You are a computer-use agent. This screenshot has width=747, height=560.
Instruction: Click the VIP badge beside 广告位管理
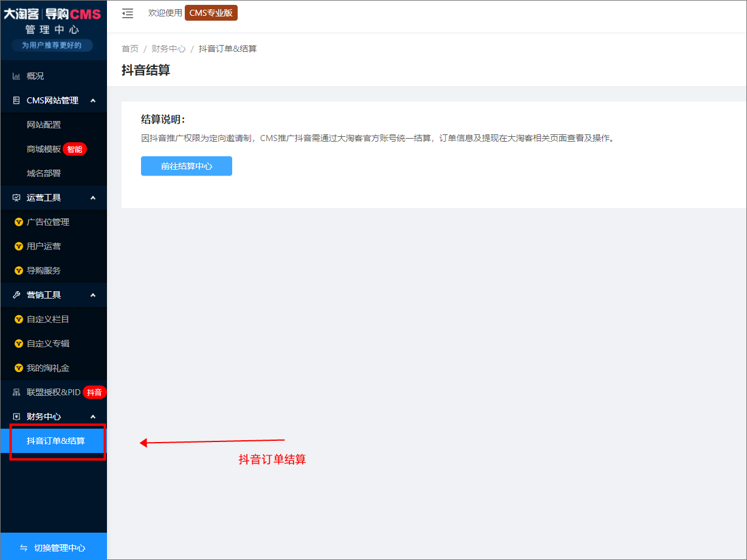(18, 222)
